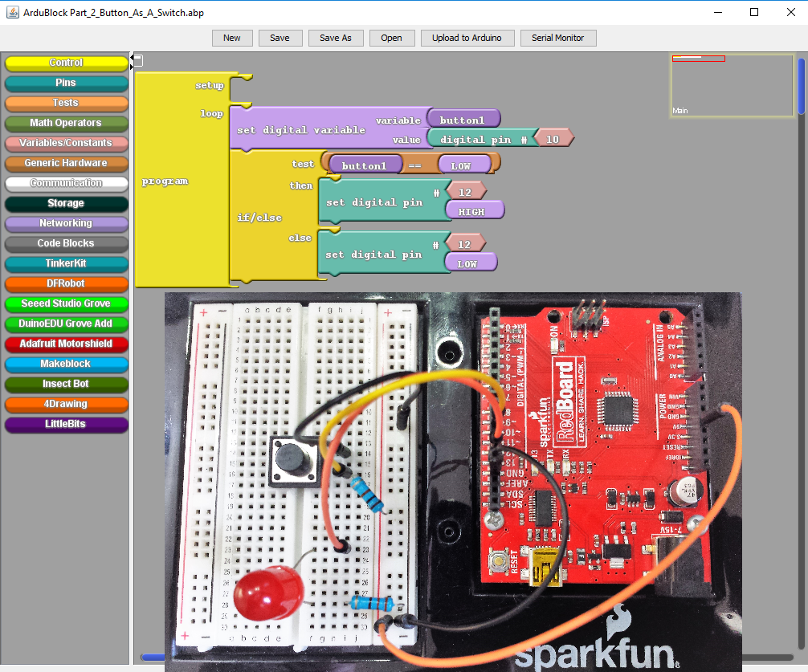Select the button1 variable block
The height and width of the screenshot is (672, 808).
[x=463, y=118]
